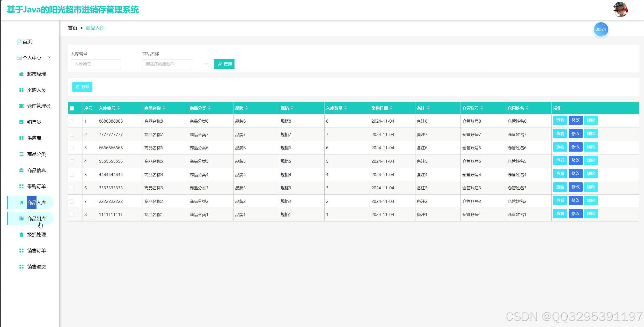Open the 销售退货 menu item
This screenshot has height=327, width=644.
[30, 267]
